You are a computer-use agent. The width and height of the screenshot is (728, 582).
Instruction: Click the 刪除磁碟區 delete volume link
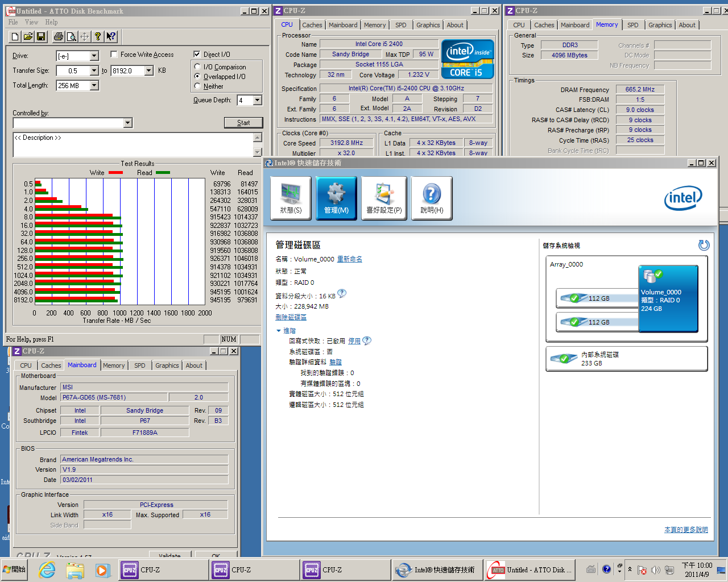coord(291,317)
